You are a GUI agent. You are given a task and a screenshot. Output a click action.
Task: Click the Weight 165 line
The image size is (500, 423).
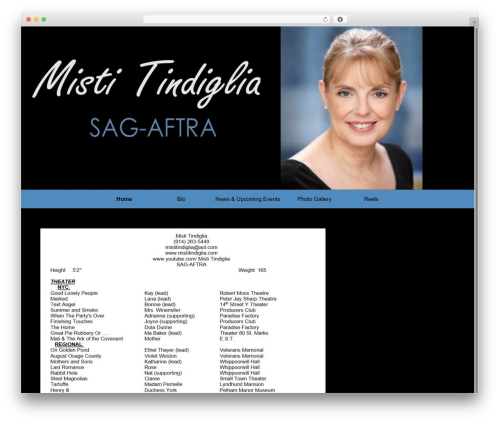(x=252, y=270)
